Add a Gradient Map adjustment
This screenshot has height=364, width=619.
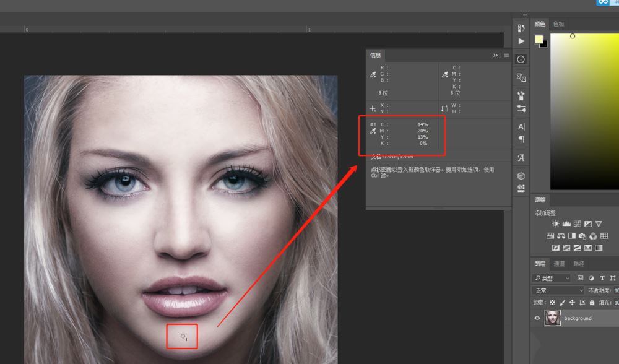(x=599, y=248)
